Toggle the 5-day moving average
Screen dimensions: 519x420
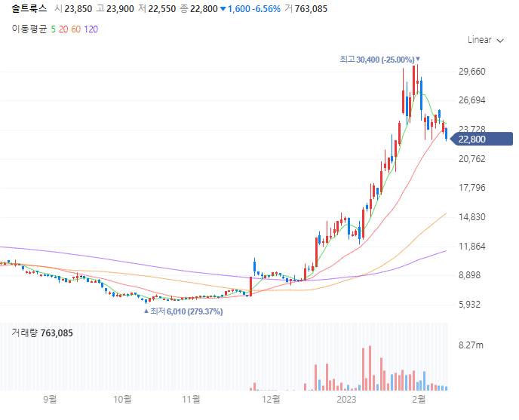[54, 29]
